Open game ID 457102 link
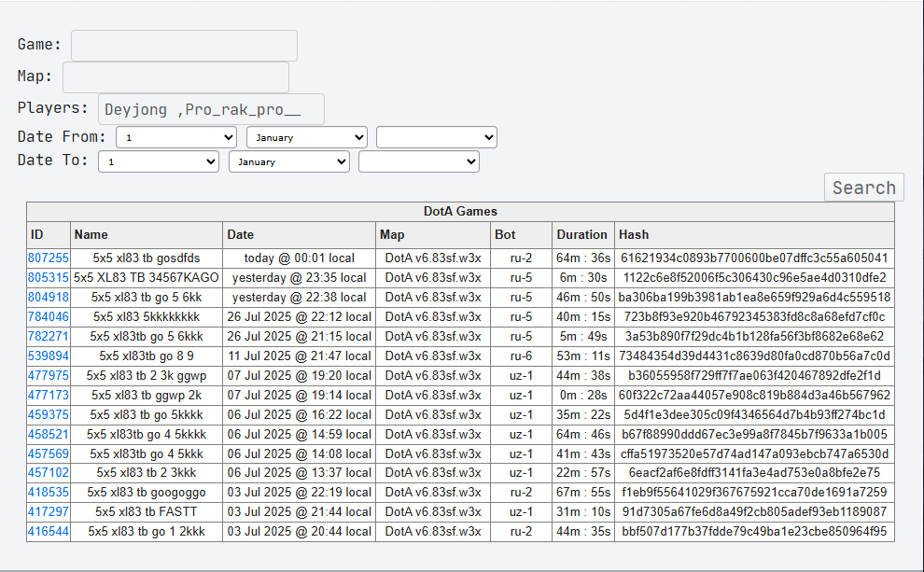The image size is (924, 572). pos(49,472)
